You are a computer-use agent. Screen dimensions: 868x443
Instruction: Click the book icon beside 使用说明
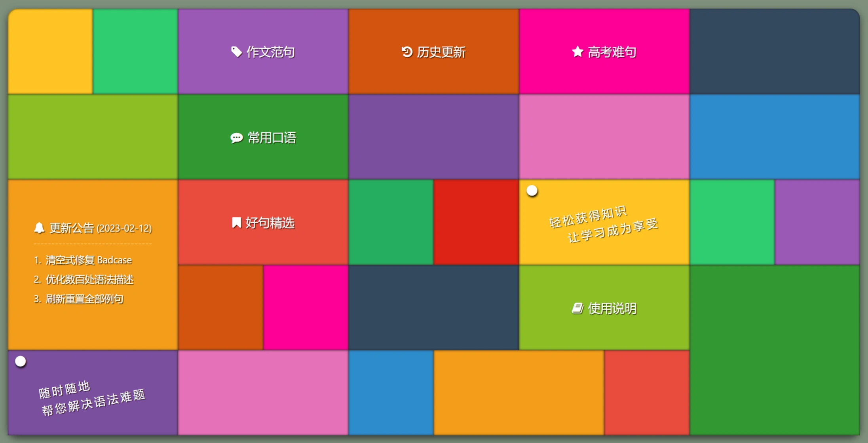(x=577, y=308)
